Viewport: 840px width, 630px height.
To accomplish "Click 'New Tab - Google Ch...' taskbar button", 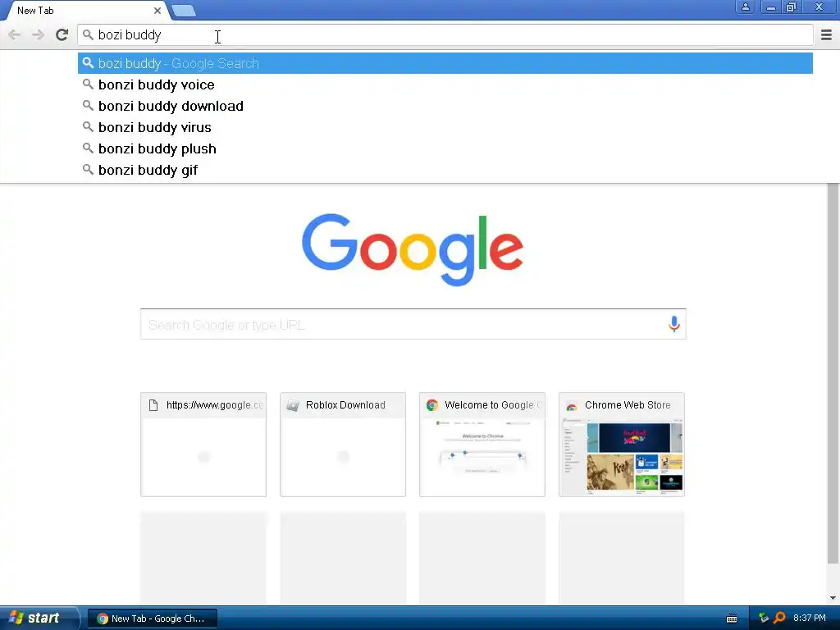I will coord(152,619).
